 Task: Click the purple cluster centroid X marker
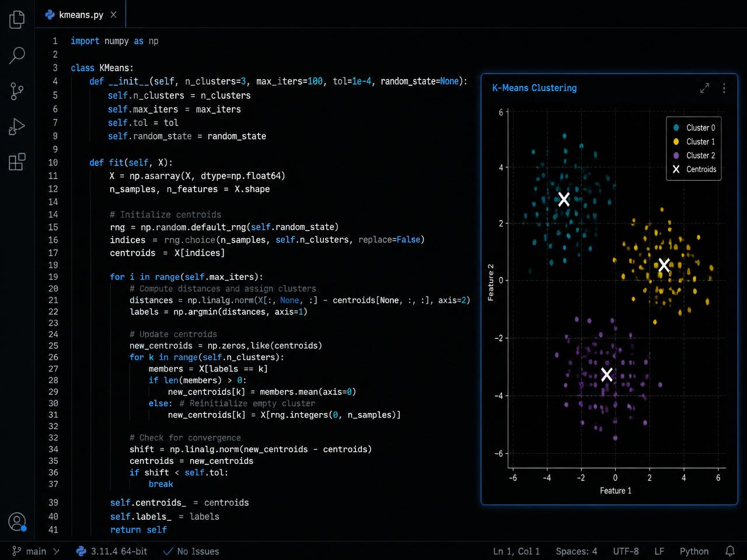point(607,374)
